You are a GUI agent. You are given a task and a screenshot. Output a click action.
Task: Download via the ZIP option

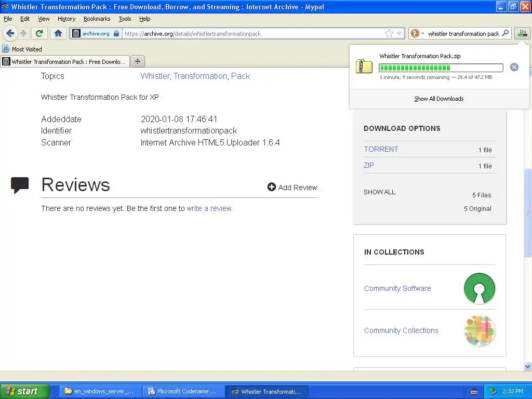(x=369, y=165)
